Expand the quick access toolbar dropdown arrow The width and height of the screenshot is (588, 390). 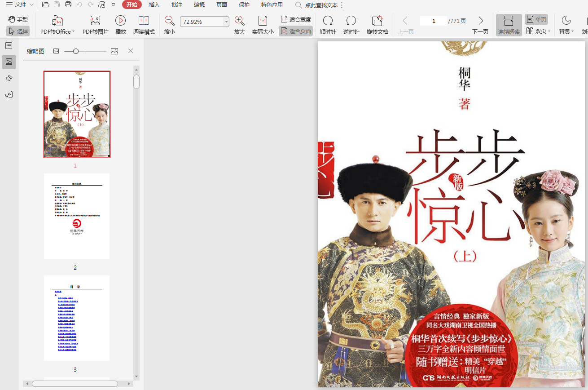point(113,5)
